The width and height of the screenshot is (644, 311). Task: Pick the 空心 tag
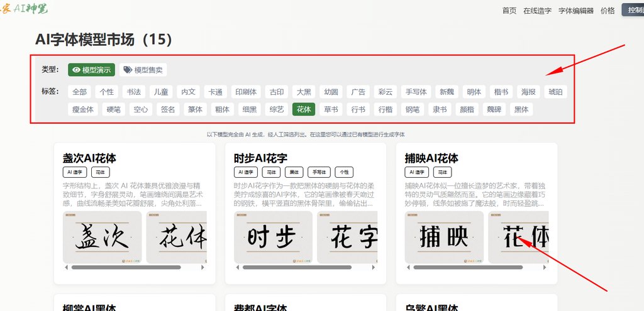pyautogui.click(x=141, y=109)
